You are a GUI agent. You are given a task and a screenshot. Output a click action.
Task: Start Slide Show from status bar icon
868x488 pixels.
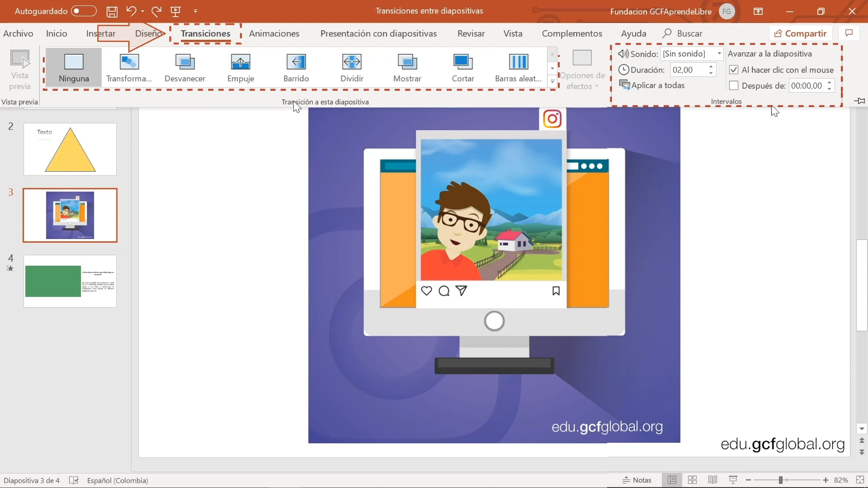coord(733,480)
